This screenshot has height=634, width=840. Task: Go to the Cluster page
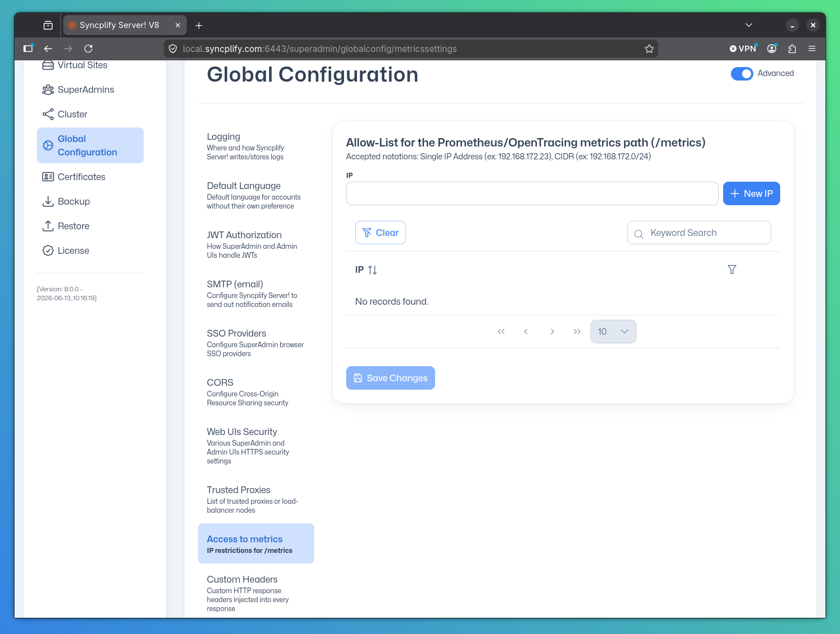click(90, 114)
